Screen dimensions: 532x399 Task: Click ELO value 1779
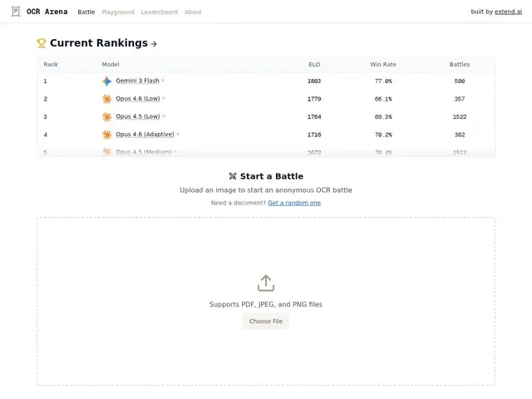(x=314, y=99)
